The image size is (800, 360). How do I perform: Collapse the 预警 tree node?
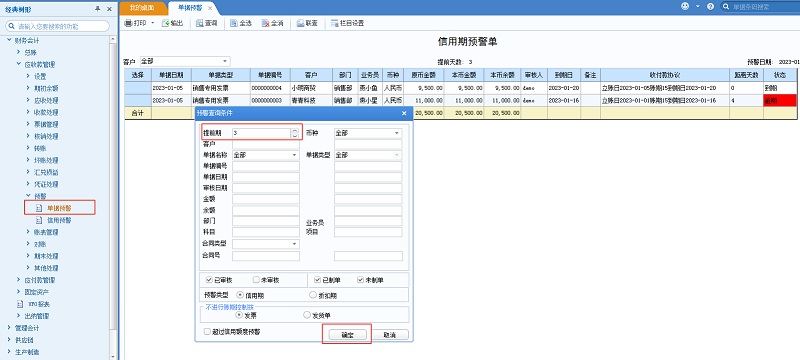(29, 196)
